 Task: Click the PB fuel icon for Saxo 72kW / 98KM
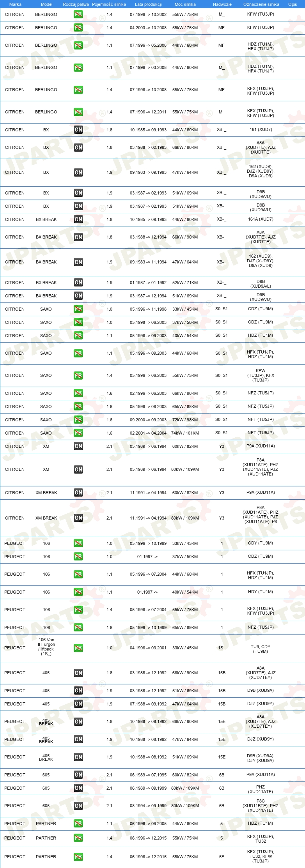point(78,420)
